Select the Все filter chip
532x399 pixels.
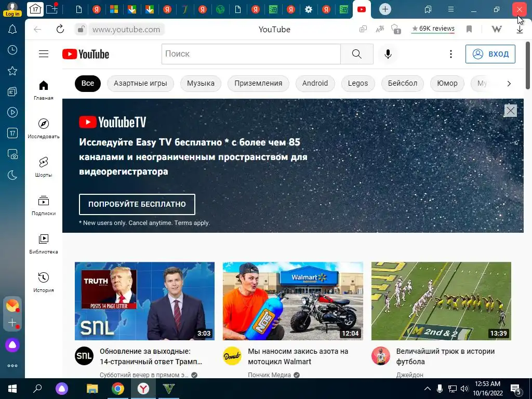87,84
